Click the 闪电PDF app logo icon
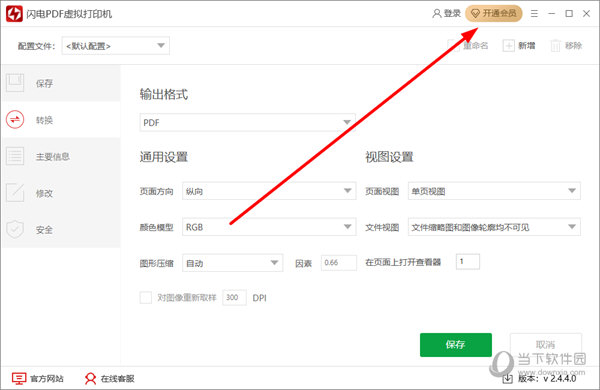This screenshot has height=390, width=600. (x=14, y=14)
